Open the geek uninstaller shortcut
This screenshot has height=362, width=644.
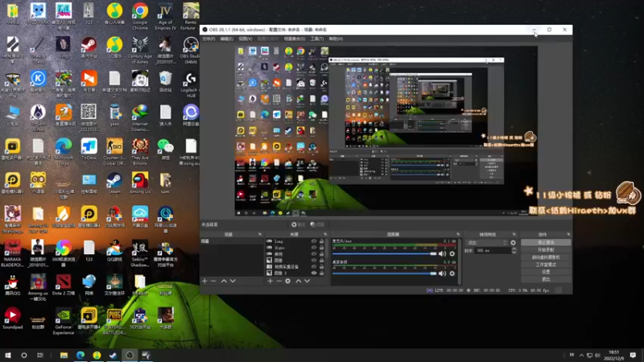pyautogui.click(x=114, y=115)
